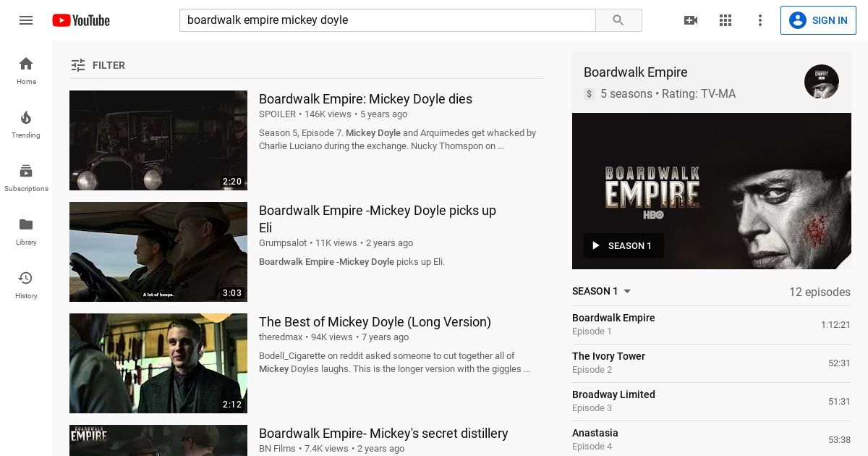Click the 51:31 episode duration

[839, 402]
